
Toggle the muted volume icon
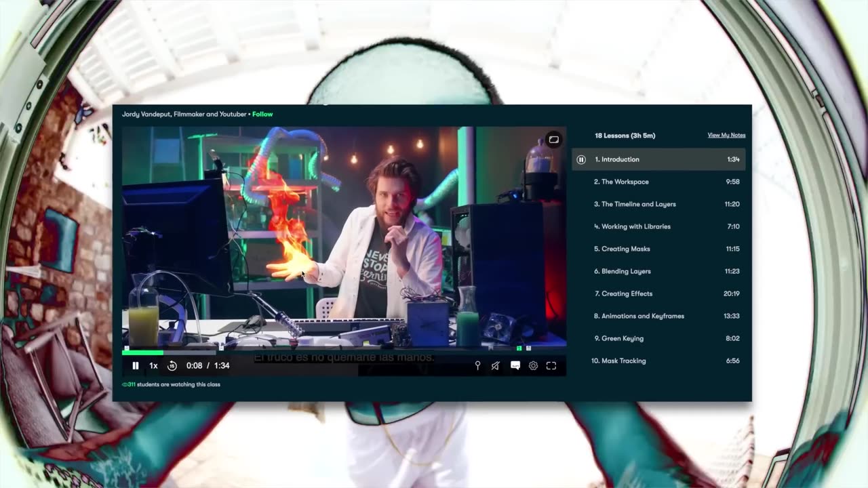[496, 365]
